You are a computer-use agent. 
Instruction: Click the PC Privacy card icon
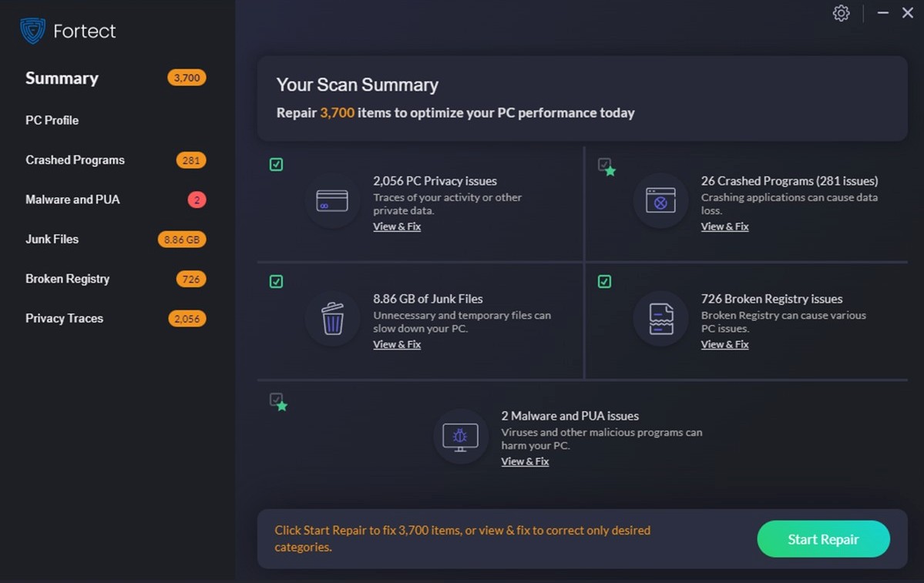332,201
